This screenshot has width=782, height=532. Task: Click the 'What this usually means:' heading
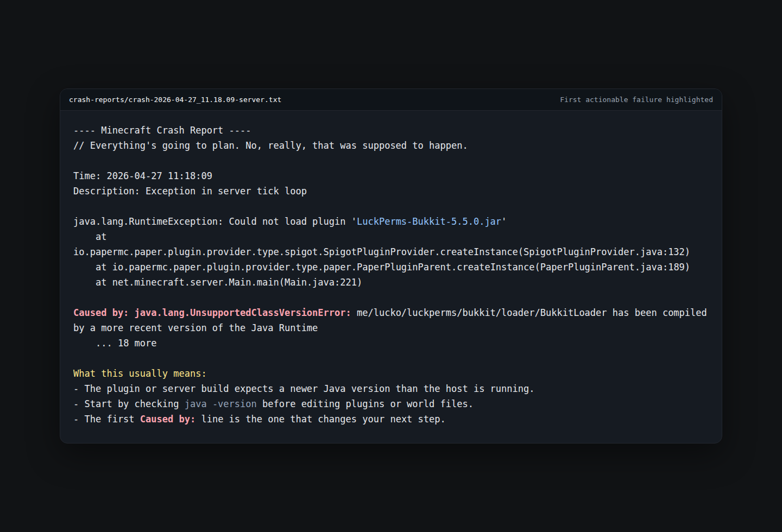click(x=140, y=373)
